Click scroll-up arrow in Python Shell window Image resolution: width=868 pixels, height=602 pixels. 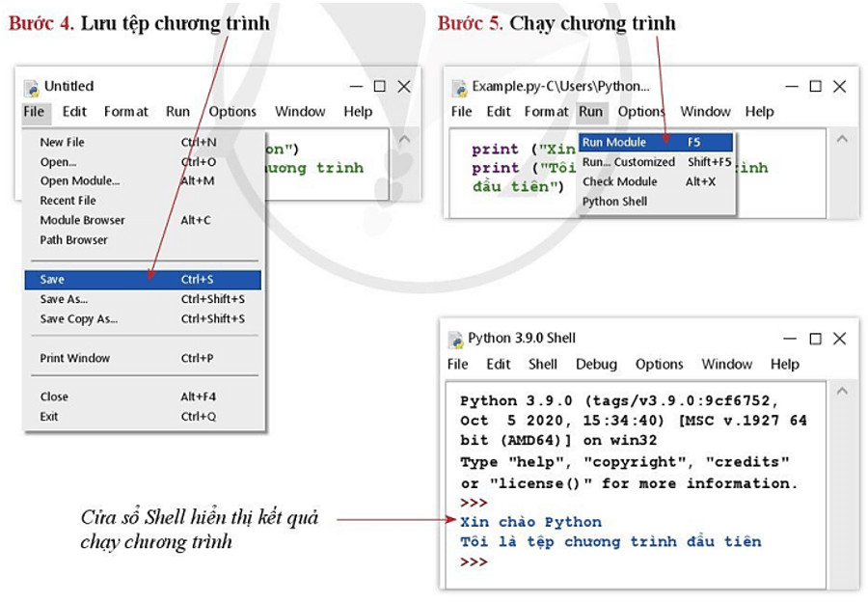point(842,391)
